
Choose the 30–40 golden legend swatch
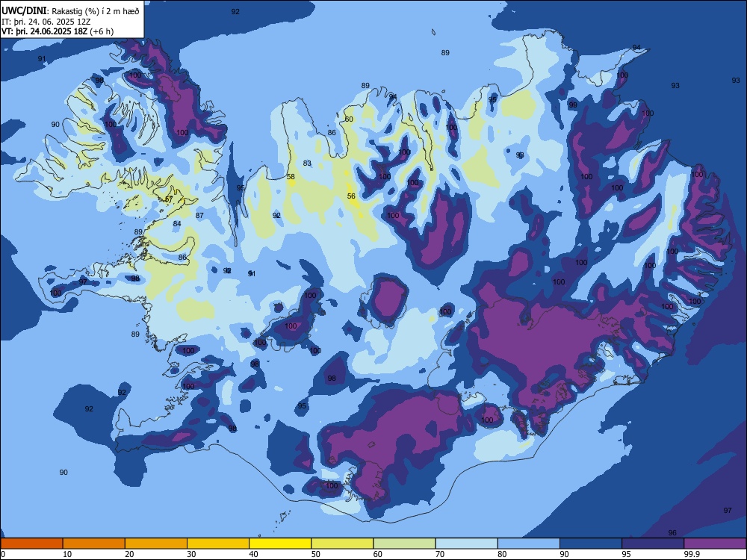pos(218,544)
